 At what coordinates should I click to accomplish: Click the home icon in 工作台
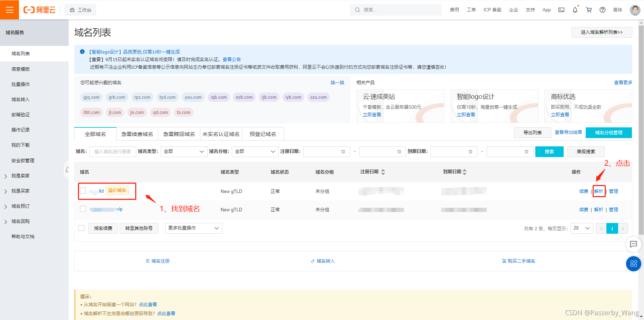(x=72, y=10)
